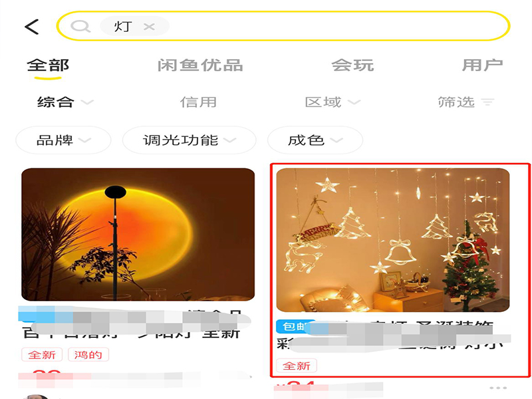The height and width of the screenshot is (399, 532).
Task: Sort results by 信用
Action: [198, 102]
